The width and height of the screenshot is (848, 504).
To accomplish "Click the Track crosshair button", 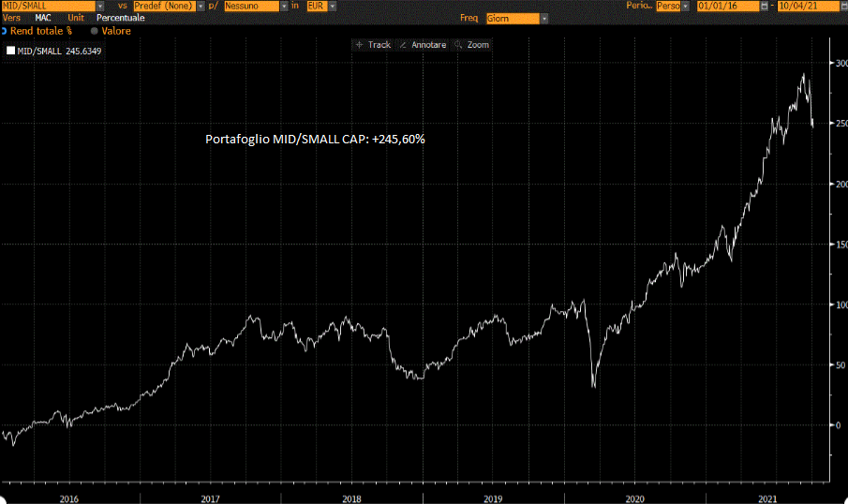I will click(x=373, y=45).
